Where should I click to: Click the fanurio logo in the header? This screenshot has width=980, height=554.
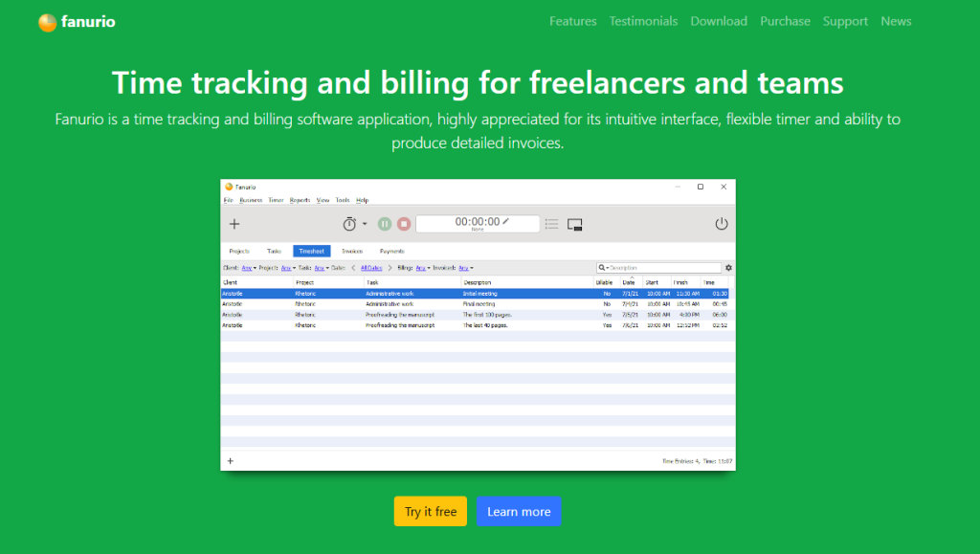click(77, 22)
